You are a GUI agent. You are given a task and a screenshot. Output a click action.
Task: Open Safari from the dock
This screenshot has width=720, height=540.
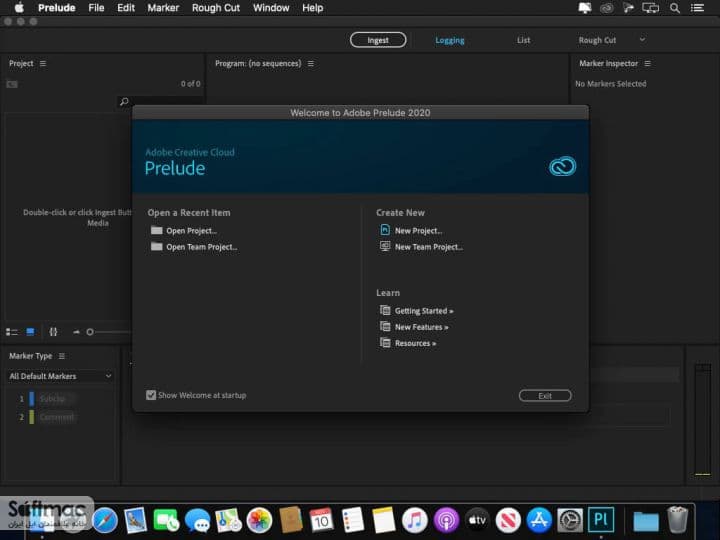(x=105, y=521)
